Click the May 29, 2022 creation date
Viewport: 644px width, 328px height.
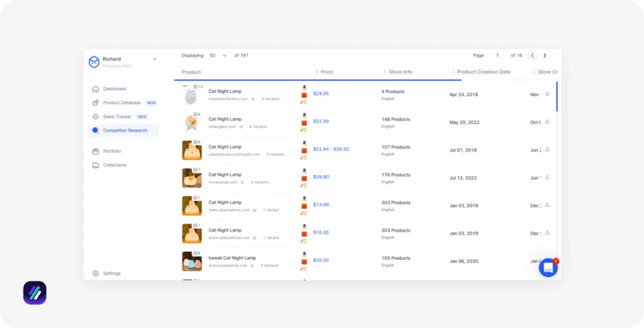point(465,123)
